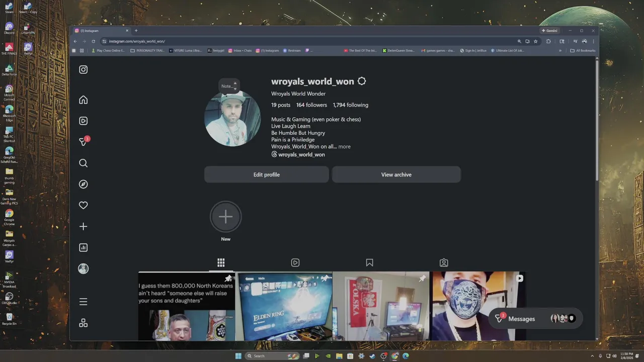Image resolution: width=644 pixels, height=362 pixels.
Task: Open 'Sign In | JetBlue' bookmark
Action: click(473, 50)
